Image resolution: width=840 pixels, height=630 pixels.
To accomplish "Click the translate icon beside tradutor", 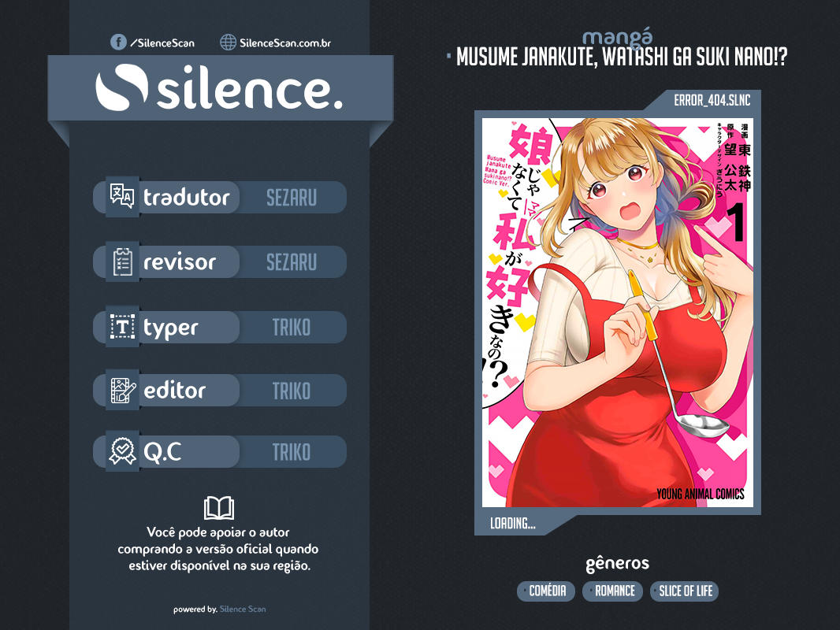I will tap(122, 197).
